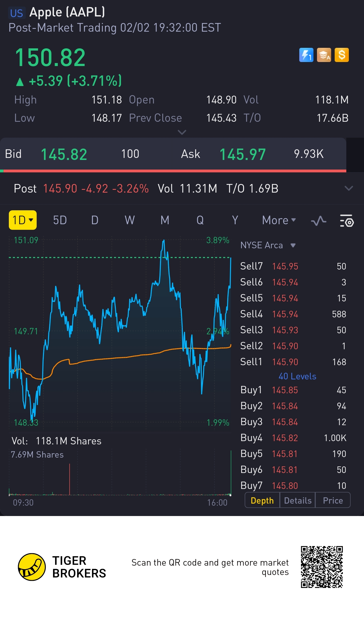Open the chart indicator waveform icon

click(x=318, y=221)
